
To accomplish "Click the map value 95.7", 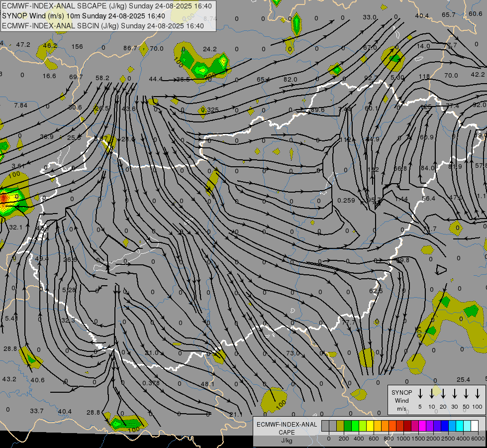I will [374, 200].
